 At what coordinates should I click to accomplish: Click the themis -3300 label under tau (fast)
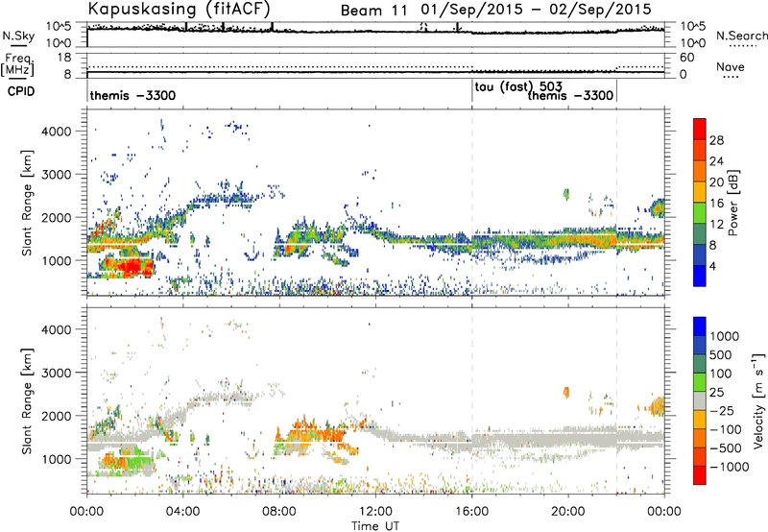point(570,95)
